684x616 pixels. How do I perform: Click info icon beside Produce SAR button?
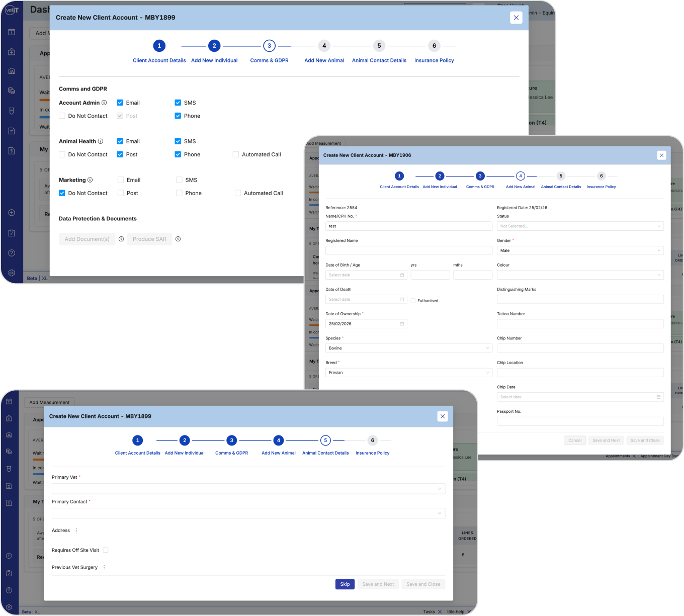click(178, 239)
